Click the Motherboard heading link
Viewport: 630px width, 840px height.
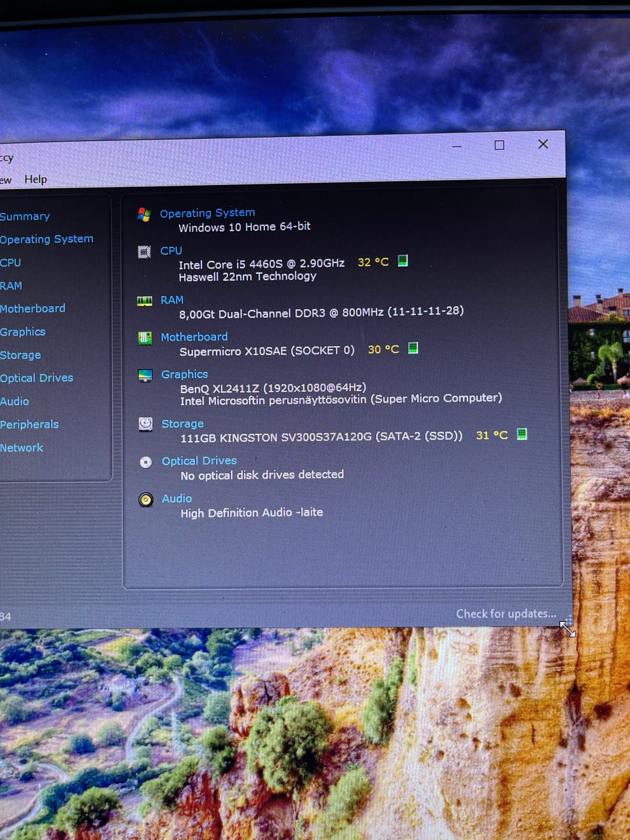pos(194,337)
